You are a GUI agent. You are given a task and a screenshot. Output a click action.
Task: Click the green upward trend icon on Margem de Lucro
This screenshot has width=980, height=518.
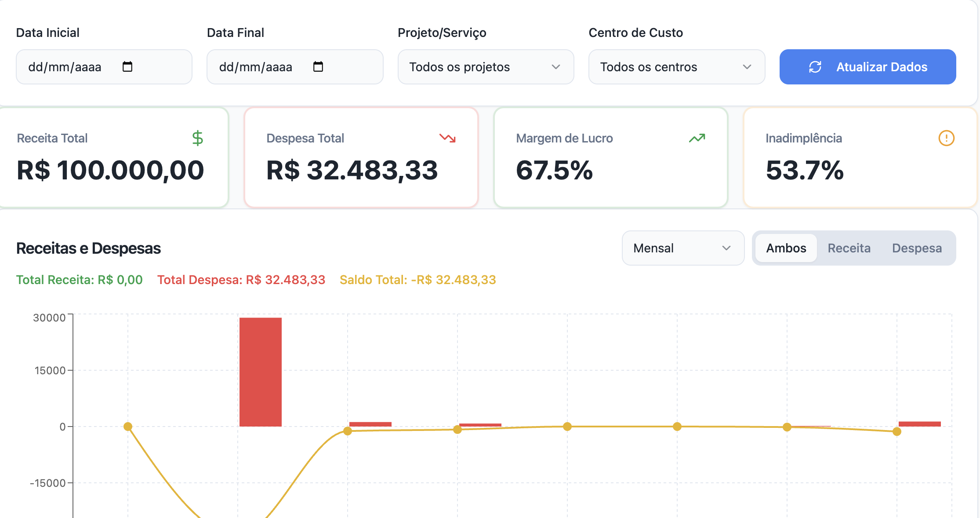pos(697,138)
